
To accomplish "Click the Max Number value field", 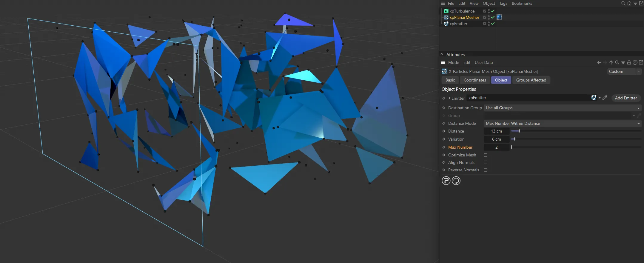I will [496, 147].
